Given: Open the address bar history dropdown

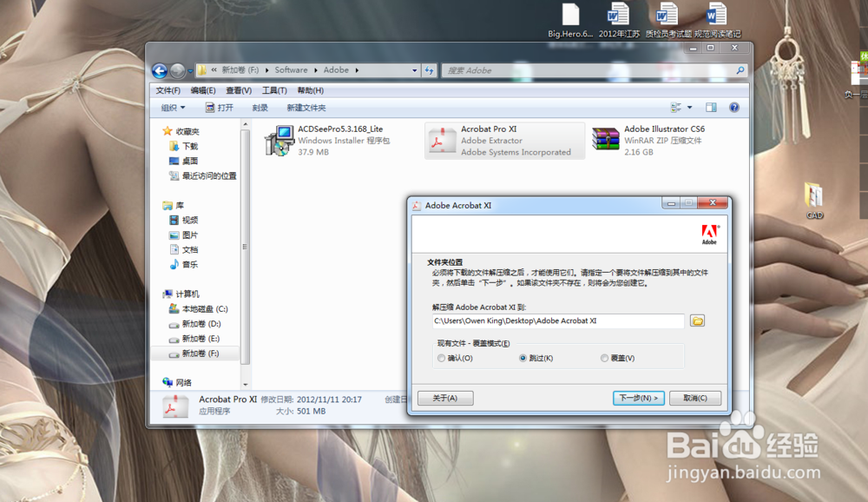Looking at the screenshot, I should (415, 70).
